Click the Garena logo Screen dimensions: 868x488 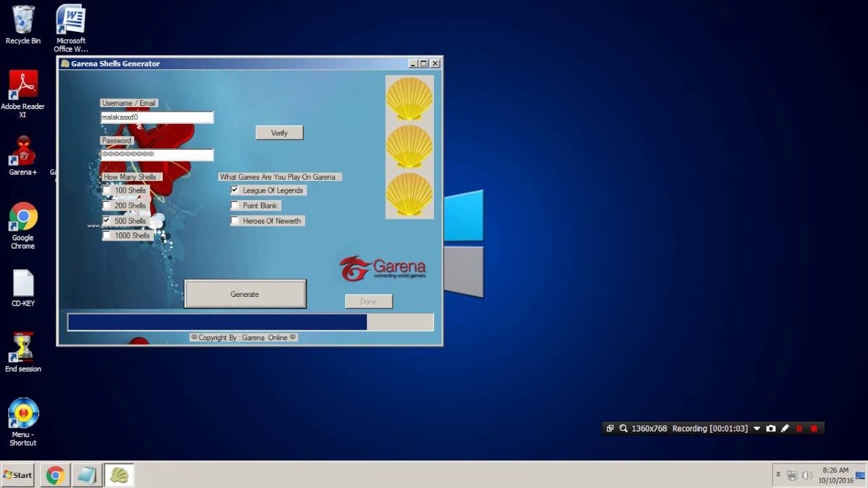(x=383, y=268)
